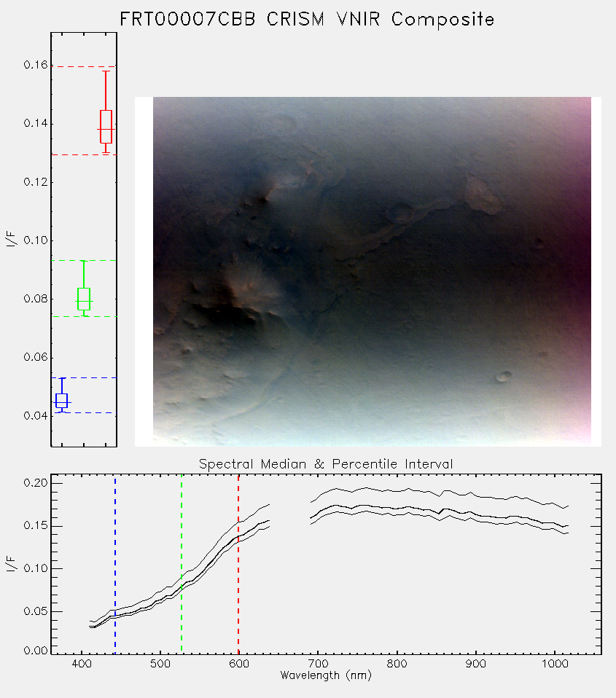
Task: Click the Wavelength (nm) axis label
Action: tap(326, 675)
